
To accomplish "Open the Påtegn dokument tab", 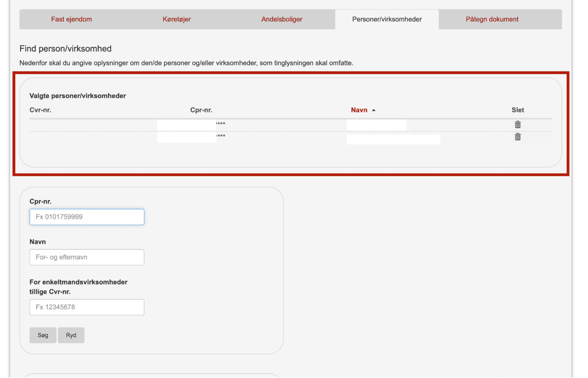I will [x=492, y=19].
